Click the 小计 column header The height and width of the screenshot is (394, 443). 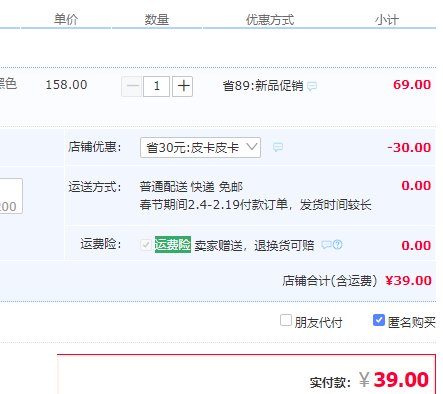[x=387, y=20]
